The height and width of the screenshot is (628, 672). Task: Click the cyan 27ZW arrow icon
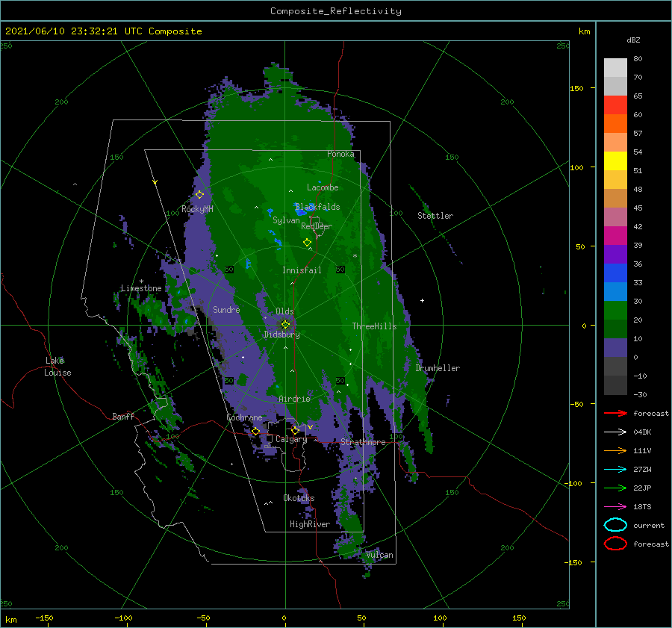coord(615,470)
